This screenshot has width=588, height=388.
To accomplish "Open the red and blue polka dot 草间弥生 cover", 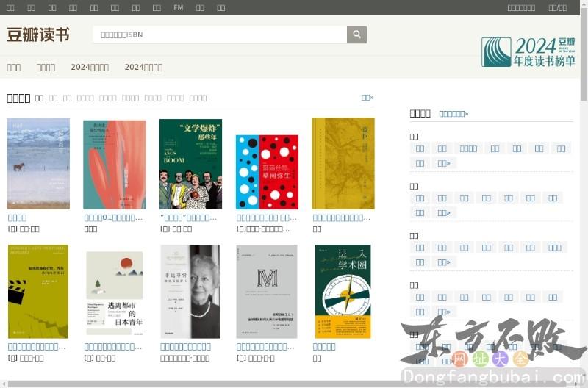I will (x=267, y=172).
